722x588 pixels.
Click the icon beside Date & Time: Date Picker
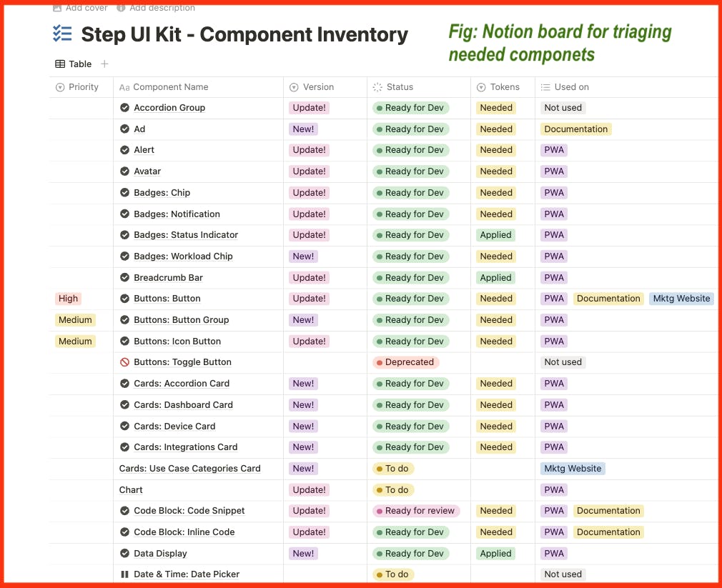124,574
